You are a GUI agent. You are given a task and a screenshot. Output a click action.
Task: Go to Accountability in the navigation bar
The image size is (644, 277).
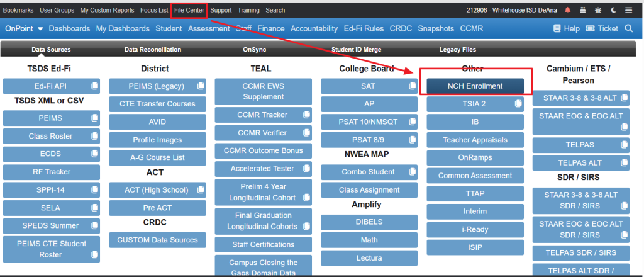[x=314, y=28]
